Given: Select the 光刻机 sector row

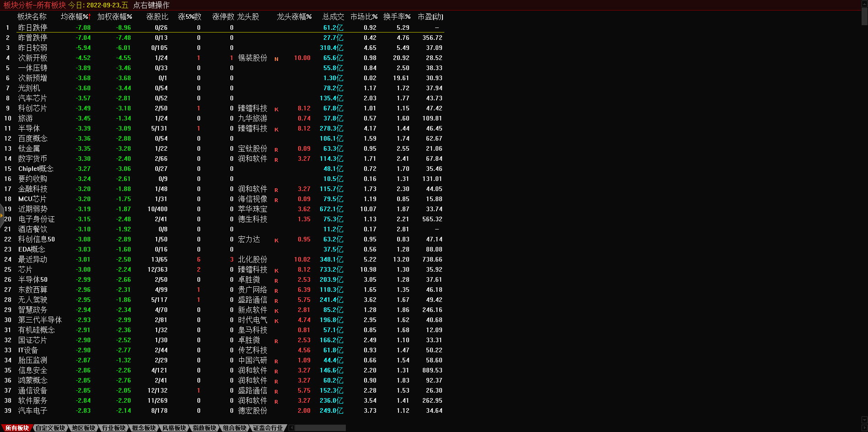Looking at the screenshot, I should click(29, 88).
